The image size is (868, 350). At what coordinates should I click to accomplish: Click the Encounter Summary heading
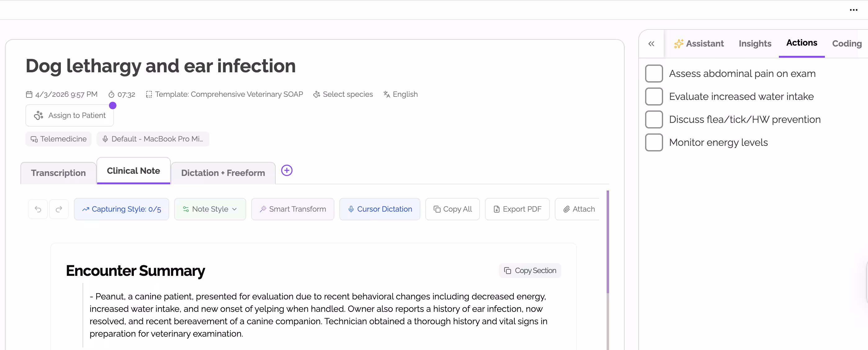tap(135, 271)
